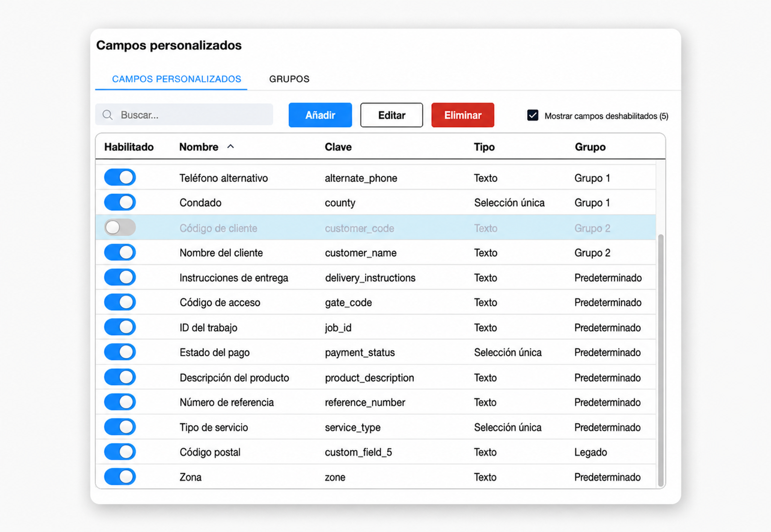771x532 pixels.
Task: Select the Estado del pago row name
Action: point(214,352)
